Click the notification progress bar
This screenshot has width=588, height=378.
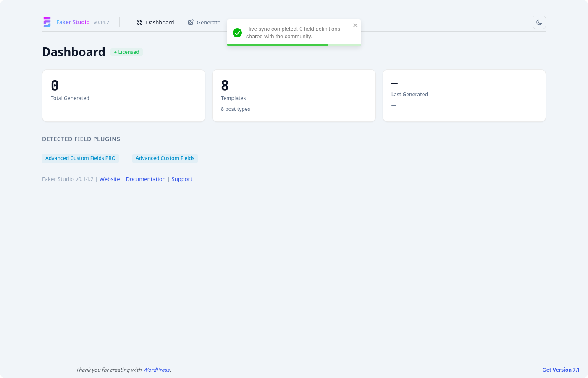(294, 45)
